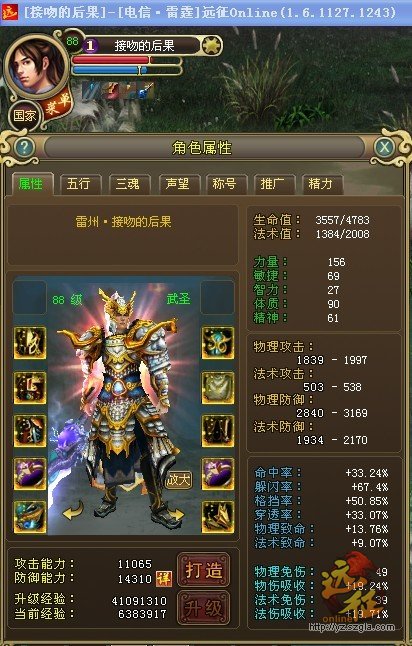
Task: Click the orange 详 detail icon
Action: 164,579
